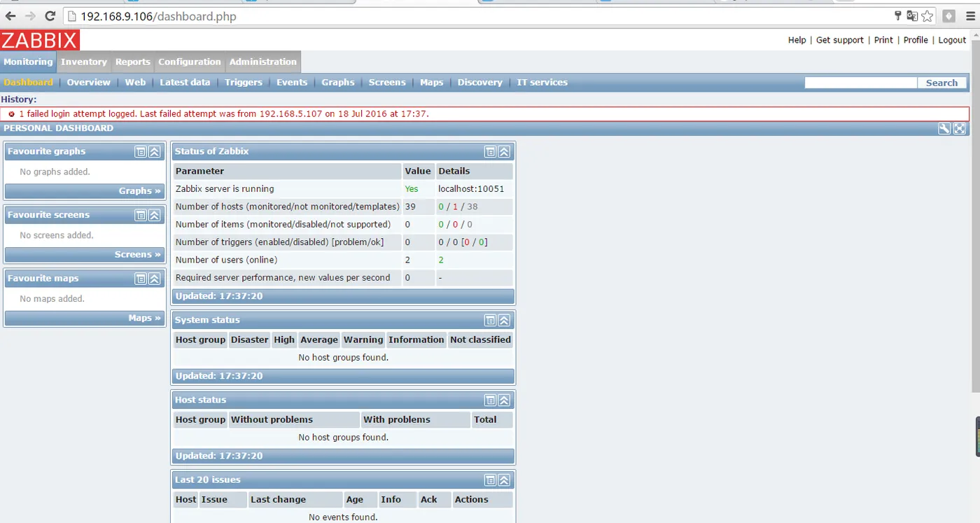Click the saved password key icon
The image size is (980, 523).
(x=898, y=16)
